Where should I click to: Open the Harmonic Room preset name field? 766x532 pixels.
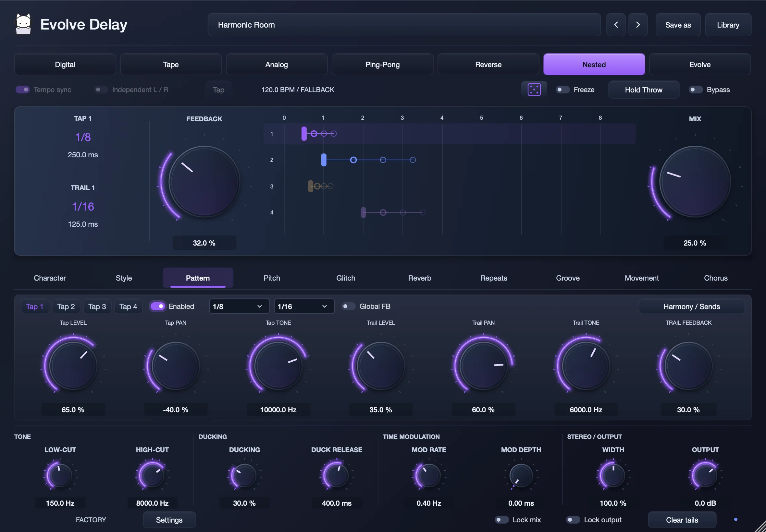[404, 25]
